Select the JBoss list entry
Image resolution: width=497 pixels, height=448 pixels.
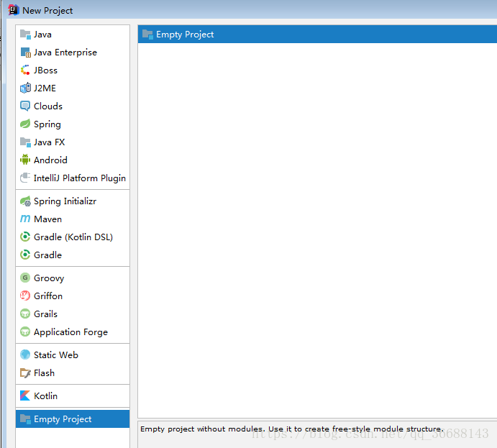coord(73,70)
